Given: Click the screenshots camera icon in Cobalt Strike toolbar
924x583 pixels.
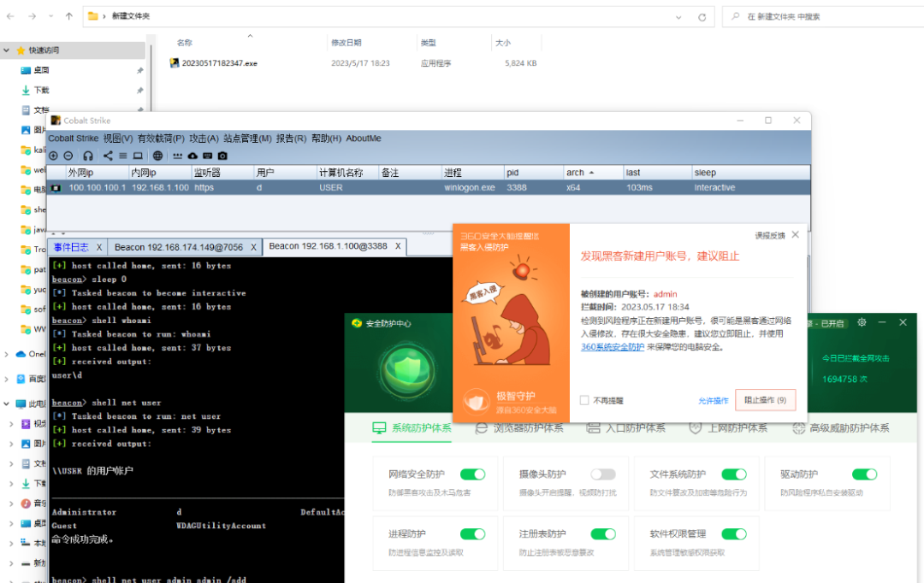Looking at the screenshot, I should coord(222,156).
